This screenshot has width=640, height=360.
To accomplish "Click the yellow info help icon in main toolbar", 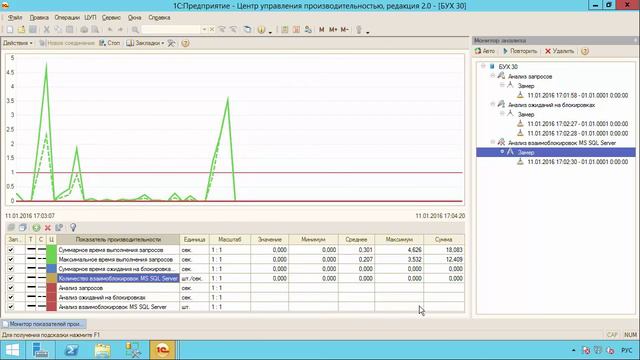I will [x=262, y=30].
